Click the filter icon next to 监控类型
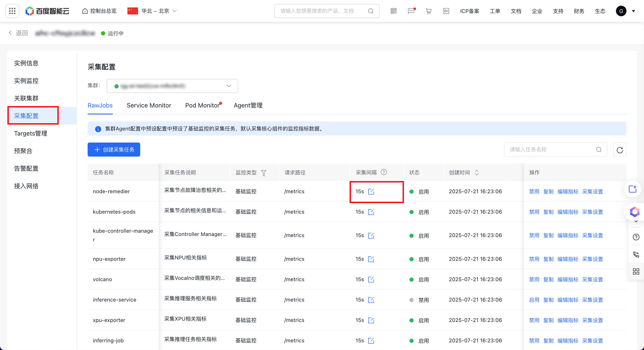 tap(264, 173)
